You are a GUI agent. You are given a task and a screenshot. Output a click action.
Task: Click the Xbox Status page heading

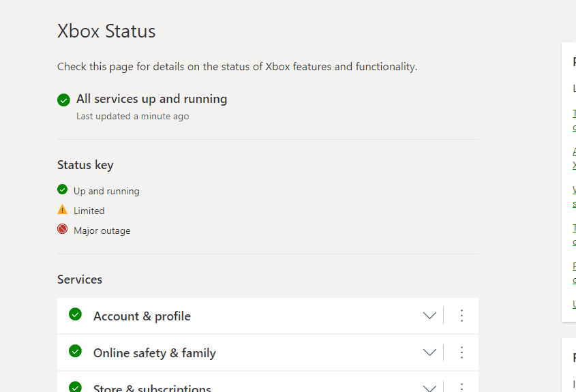(x=106, y=31)
